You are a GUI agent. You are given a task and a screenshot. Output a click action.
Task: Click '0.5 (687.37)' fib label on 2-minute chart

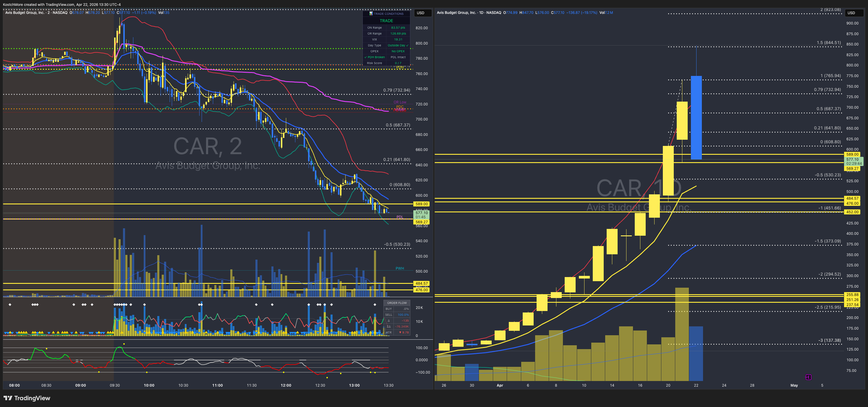coord(398,125)
